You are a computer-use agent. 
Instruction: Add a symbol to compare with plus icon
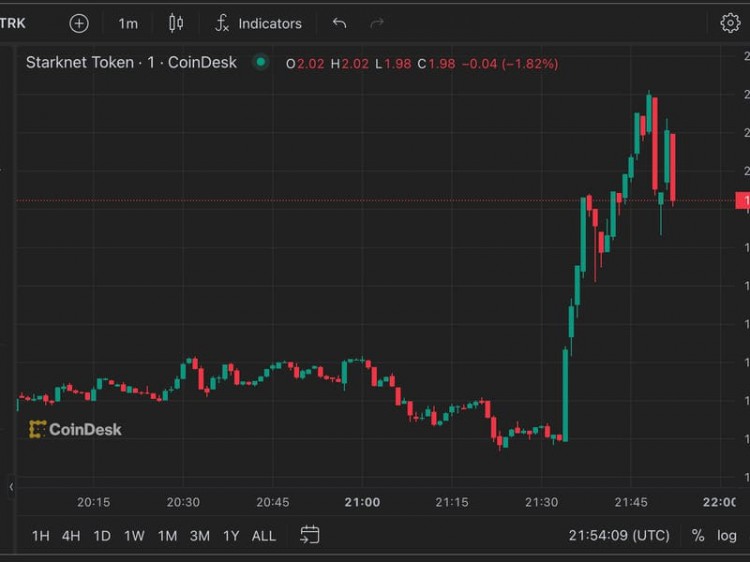(x=79, y=23)
